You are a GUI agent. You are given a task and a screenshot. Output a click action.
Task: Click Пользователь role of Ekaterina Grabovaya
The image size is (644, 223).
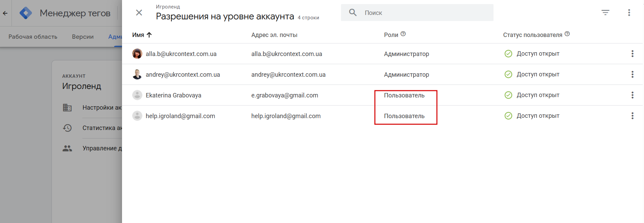tap(404, 95)
